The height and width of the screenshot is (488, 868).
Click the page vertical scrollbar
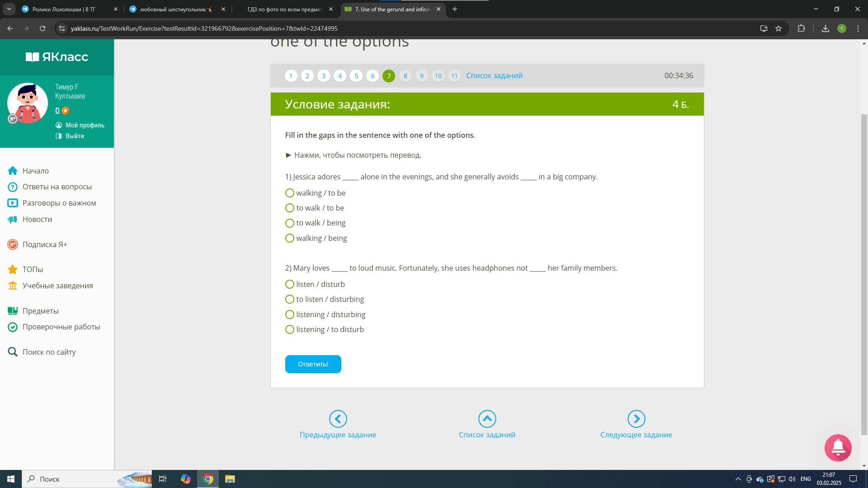point(864,271)
